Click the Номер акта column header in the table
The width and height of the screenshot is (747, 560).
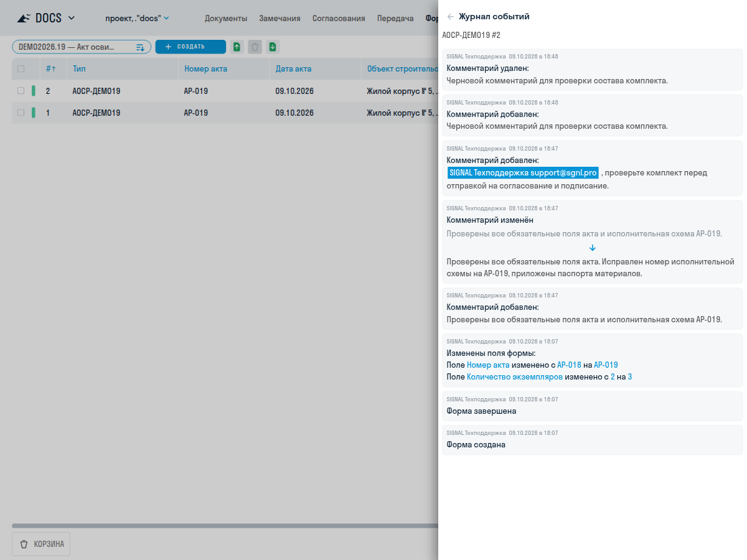[205, 69]
